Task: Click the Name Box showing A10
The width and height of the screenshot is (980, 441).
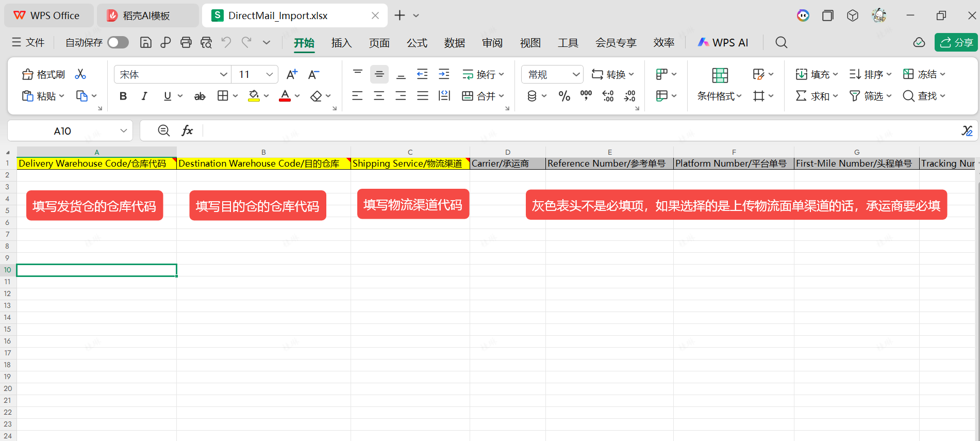Action: 63,131
